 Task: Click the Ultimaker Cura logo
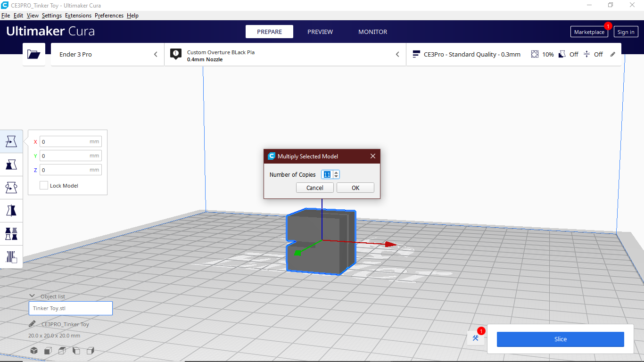[50, 32]
